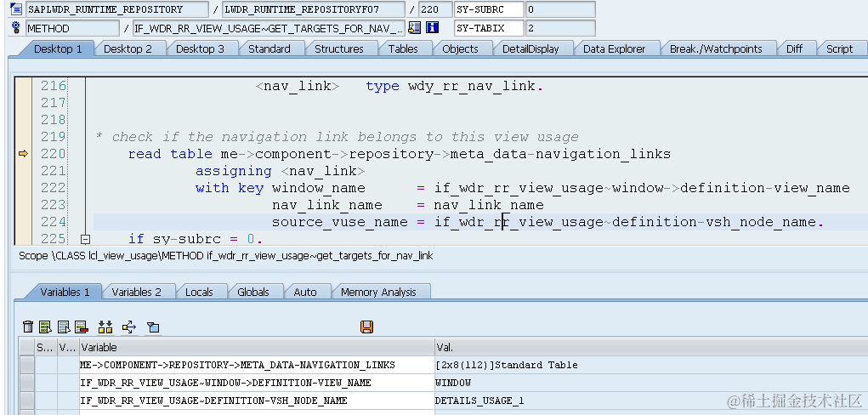Click ME->COMPONENT->REPOSITORY->META_DATA-NAVIGATION_LINKS variable cell

[257, 365]
